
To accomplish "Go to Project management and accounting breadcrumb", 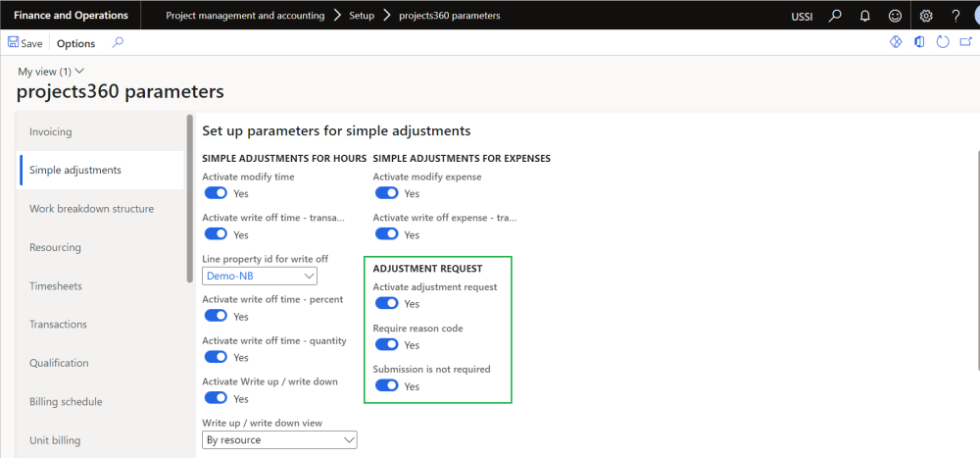I will (x=245, y=16).
